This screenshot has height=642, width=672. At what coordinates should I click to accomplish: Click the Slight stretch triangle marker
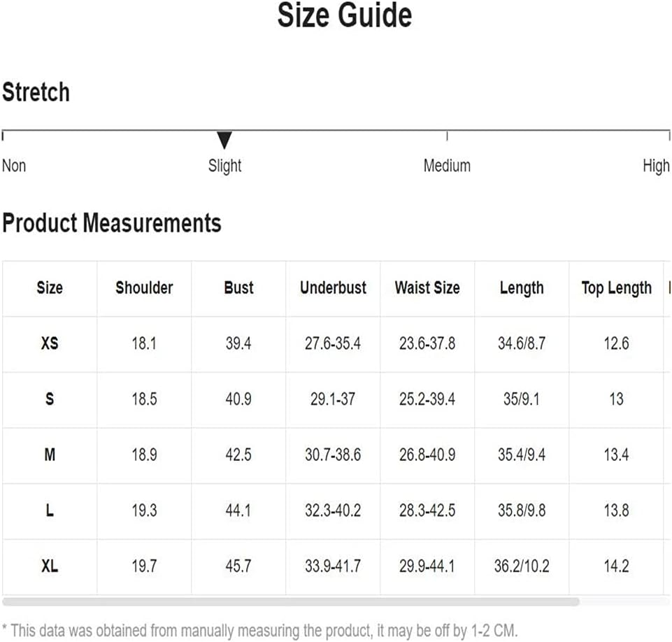(x=224, y=140)
